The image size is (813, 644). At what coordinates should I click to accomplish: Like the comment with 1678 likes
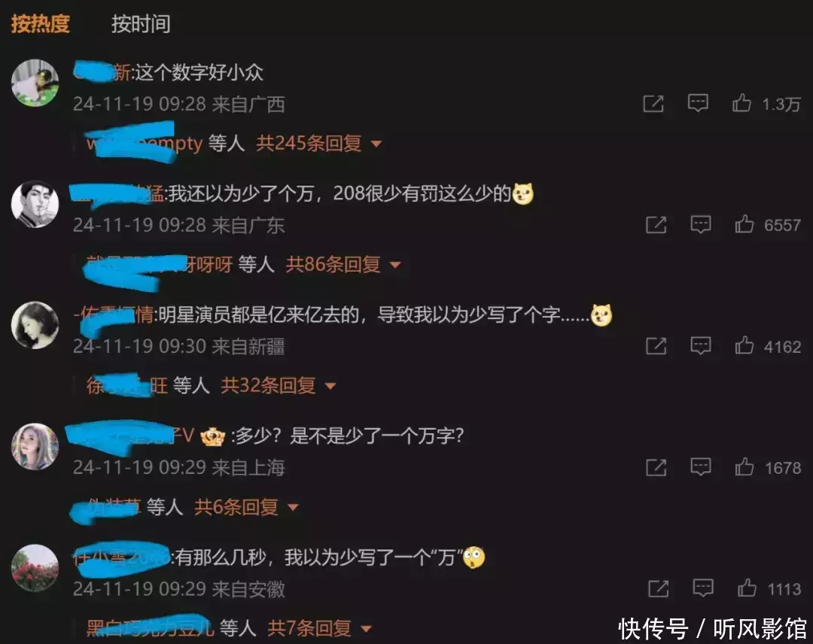tap(744, 466)
